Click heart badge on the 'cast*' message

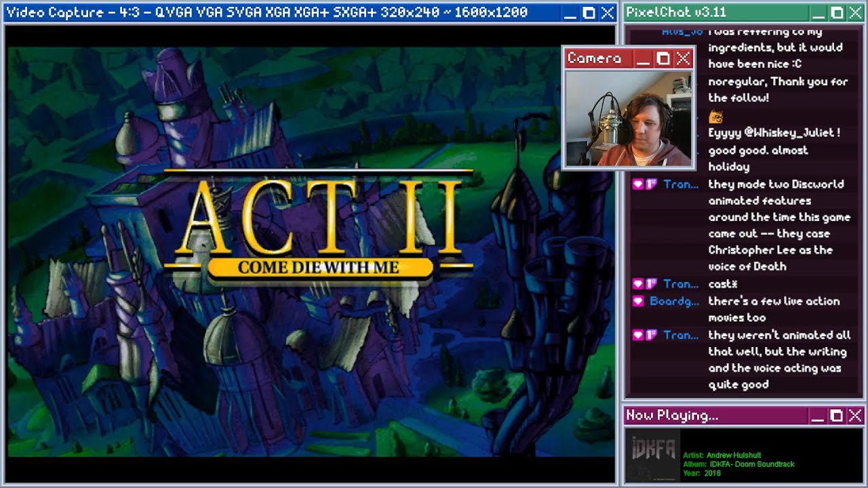click(x=637, y=284)
